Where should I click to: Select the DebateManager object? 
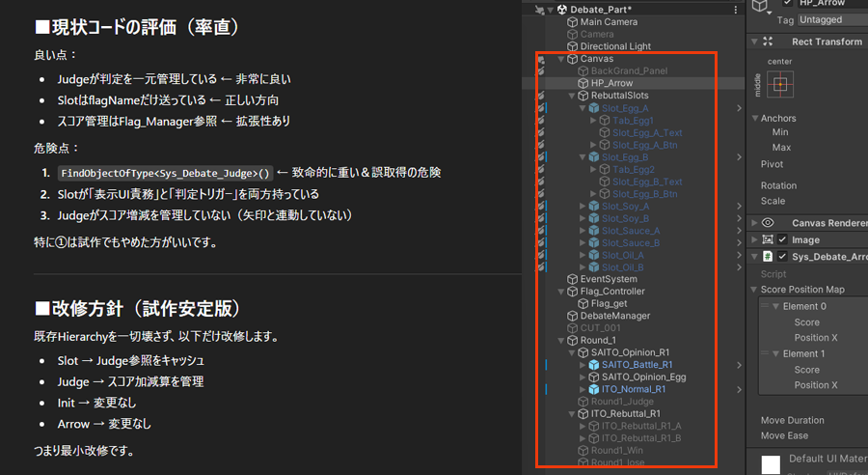click(614, 316)
